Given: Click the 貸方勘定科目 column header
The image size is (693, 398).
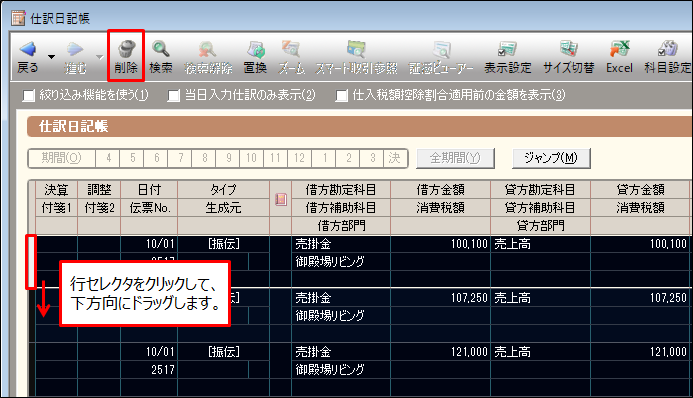Looking at the screenshot, I should tap(540, 190).
